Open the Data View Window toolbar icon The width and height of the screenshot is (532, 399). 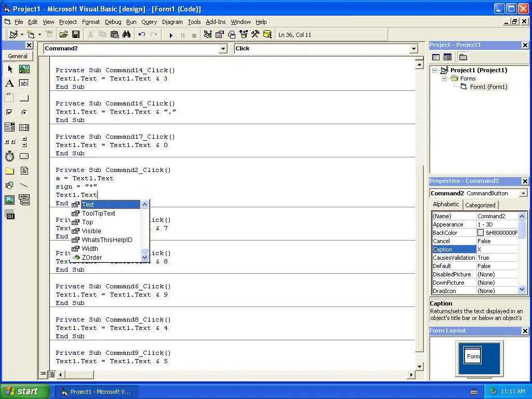click(x=268, y=34)
